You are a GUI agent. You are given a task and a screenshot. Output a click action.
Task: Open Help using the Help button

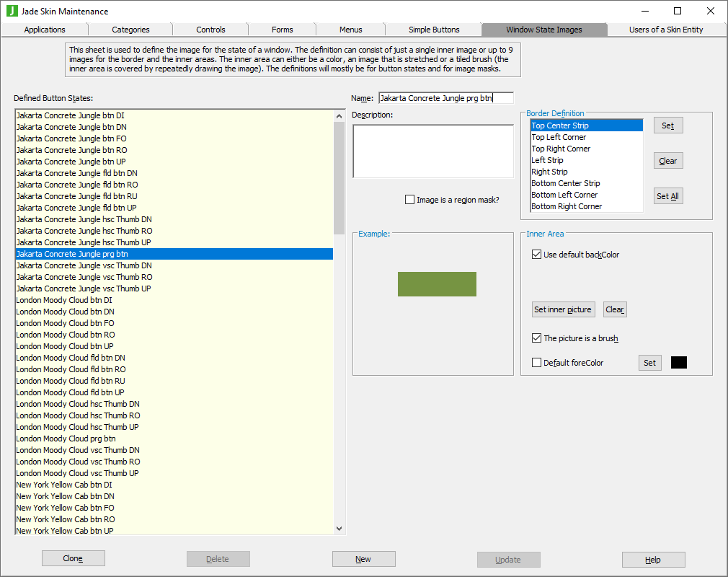(x=653, y=560)
